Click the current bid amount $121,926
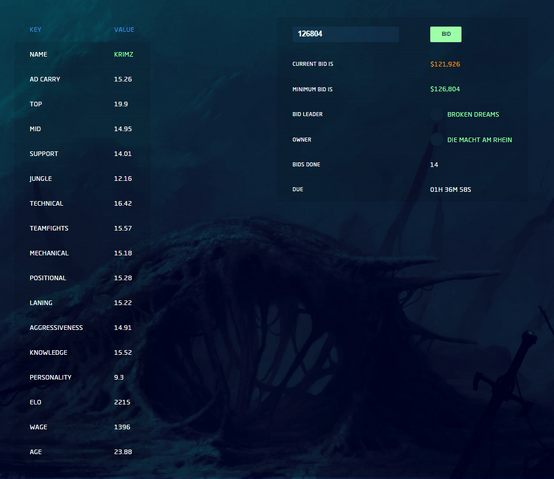This screenshot has height=479, width=554. click(x=445, y=64)
